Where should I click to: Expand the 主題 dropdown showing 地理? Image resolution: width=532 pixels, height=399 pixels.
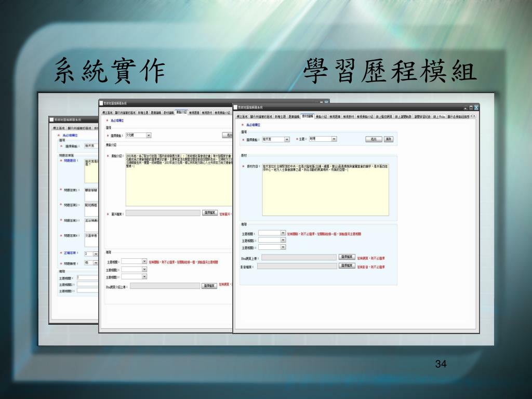334,139
